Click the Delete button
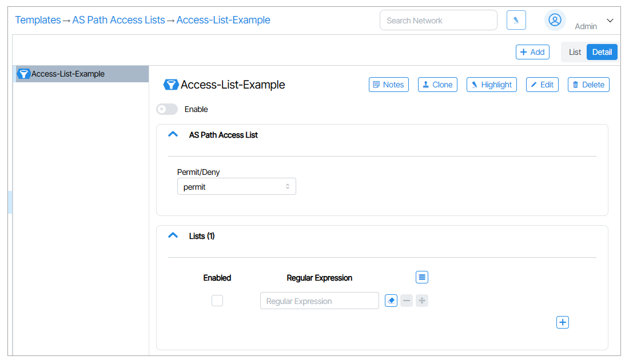This screenshot has height=364, width=629. click(588, 85)
